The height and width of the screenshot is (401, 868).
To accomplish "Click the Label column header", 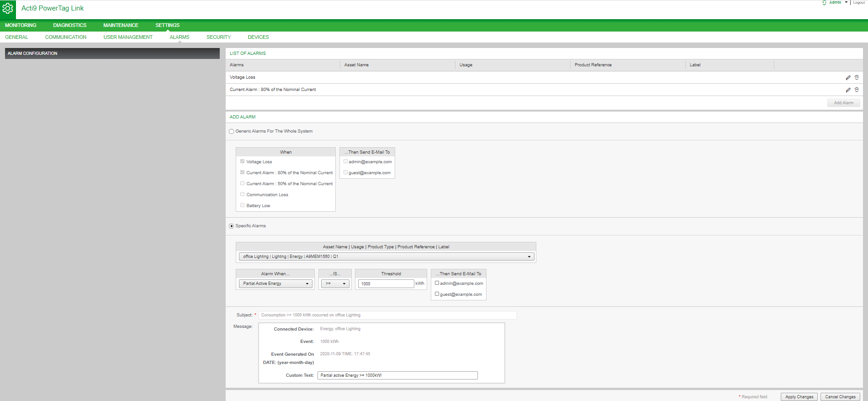I will (x=695, y=65).
